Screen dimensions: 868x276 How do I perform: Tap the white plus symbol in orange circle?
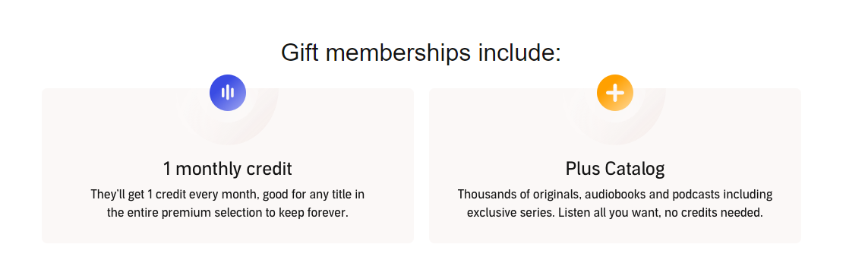(x=615, y=93)
